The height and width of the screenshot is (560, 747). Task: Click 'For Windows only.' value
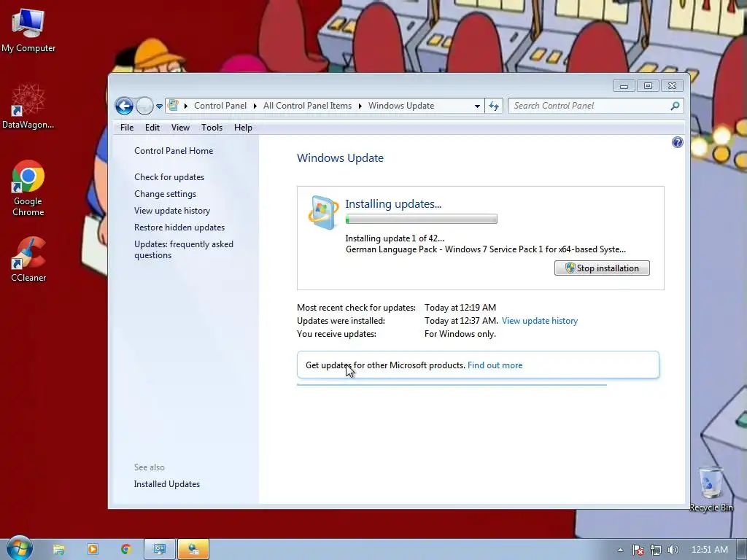460,334
